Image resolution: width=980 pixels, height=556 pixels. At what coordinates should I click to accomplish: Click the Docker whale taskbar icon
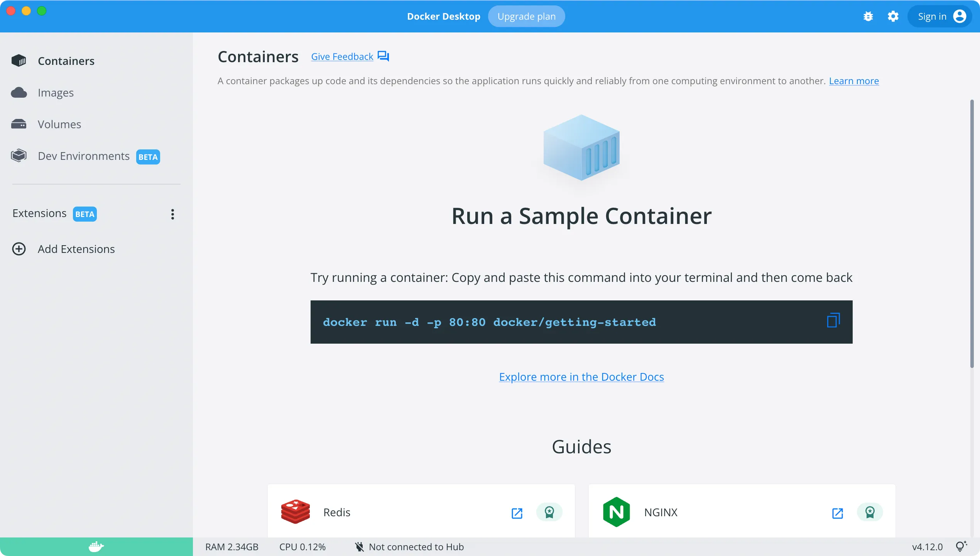coord(96,546)
